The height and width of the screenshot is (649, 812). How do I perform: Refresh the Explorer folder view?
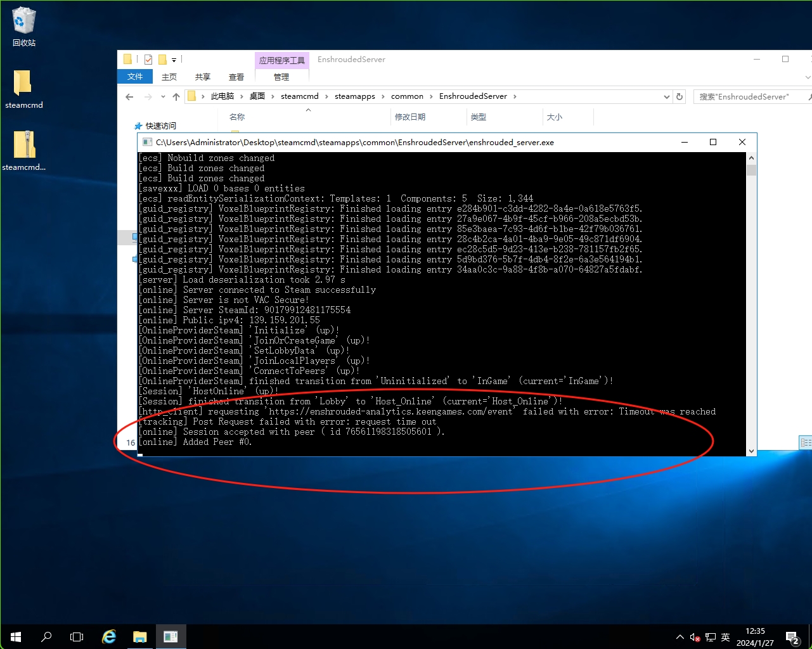680,96
